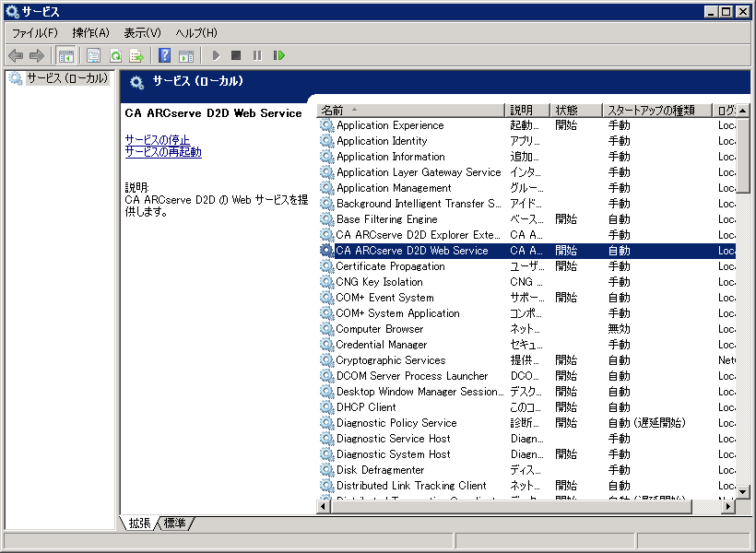Select Desktop Window Manager Session row
The image size is (756, 553).
point(526,392)
